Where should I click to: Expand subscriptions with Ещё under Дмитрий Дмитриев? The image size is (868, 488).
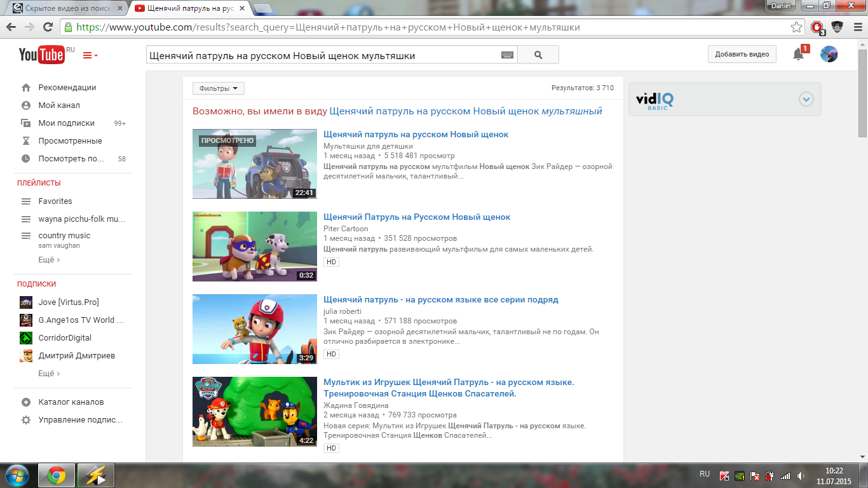pos(49,374)
